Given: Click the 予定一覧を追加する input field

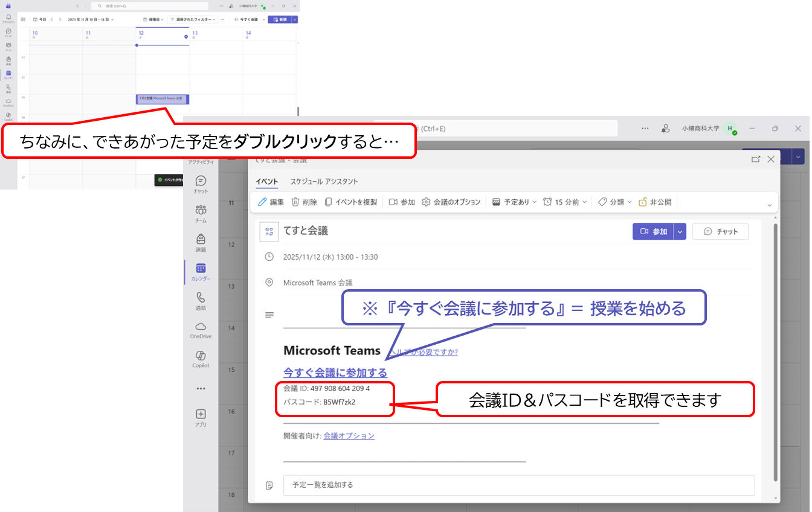Looking at the screenshot, I should click(518, 485).
